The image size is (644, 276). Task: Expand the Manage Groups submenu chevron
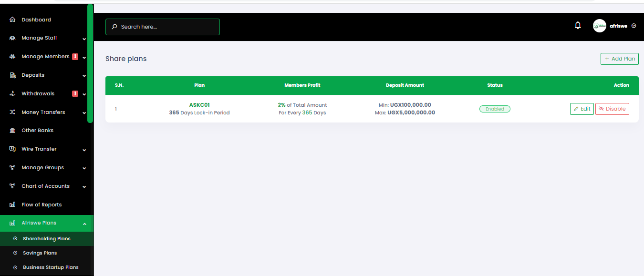(x=84, y=168)
